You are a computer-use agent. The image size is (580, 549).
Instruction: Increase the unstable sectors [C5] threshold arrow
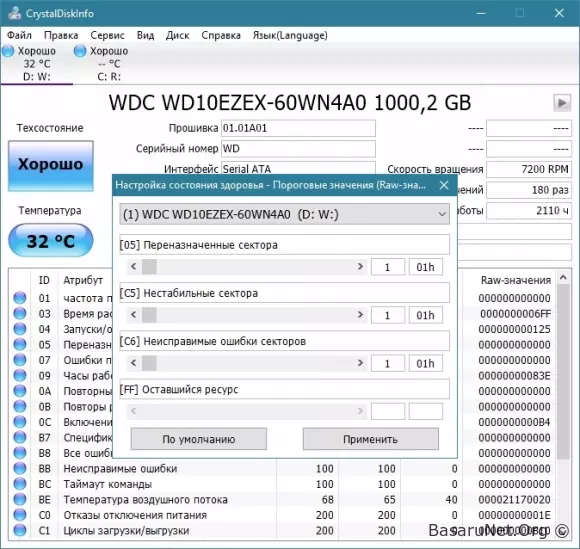click(360, 315)
